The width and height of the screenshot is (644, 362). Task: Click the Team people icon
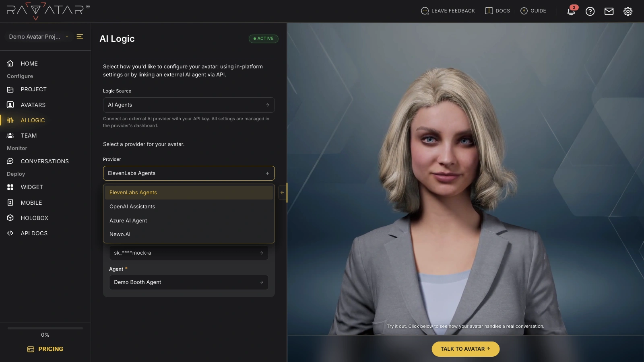point(10,136)
